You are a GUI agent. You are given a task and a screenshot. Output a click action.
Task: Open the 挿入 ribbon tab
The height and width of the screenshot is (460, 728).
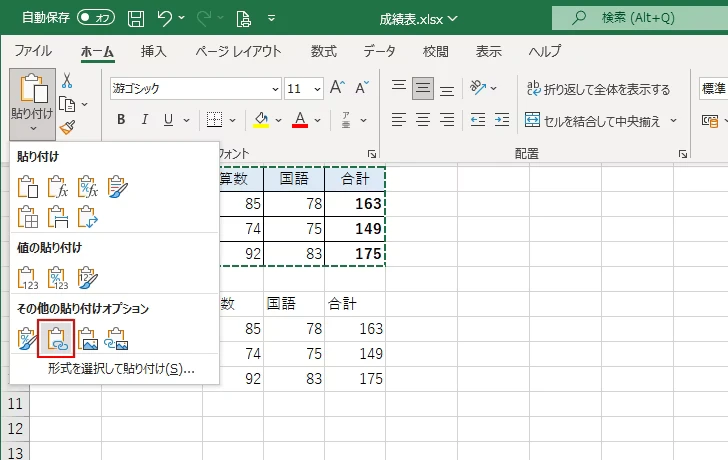[153, 51]
